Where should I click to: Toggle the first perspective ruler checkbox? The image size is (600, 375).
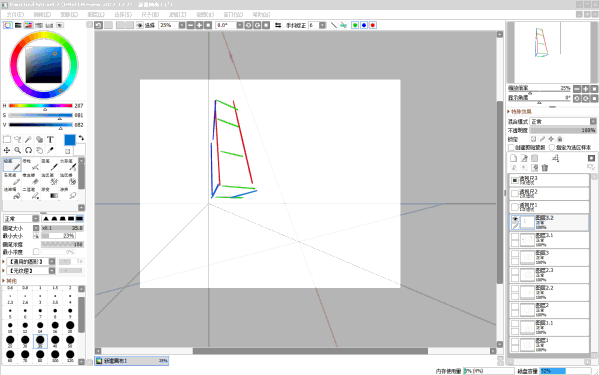515,207
